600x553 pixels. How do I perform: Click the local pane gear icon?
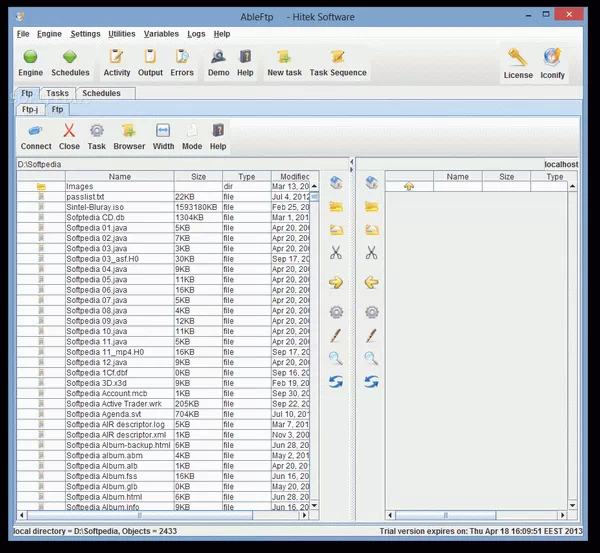tap(336, 312)
